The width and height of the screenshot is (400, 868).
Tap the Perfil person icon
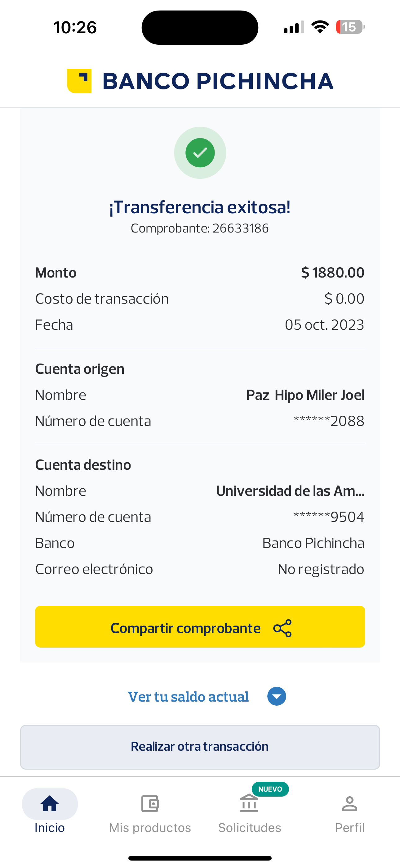(349, 804)
